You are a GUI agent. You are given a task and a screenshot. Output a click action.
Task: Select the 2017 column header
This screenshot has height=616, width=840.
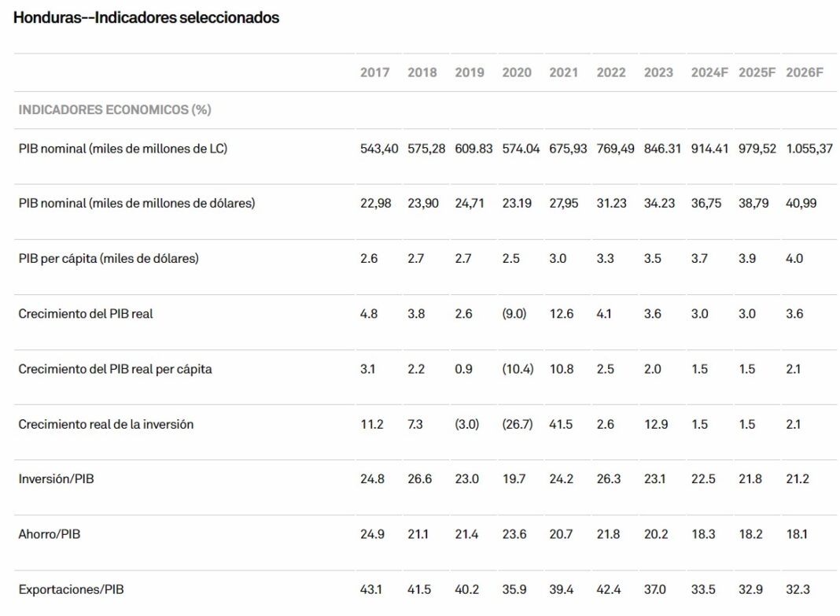tap(374, 72)
